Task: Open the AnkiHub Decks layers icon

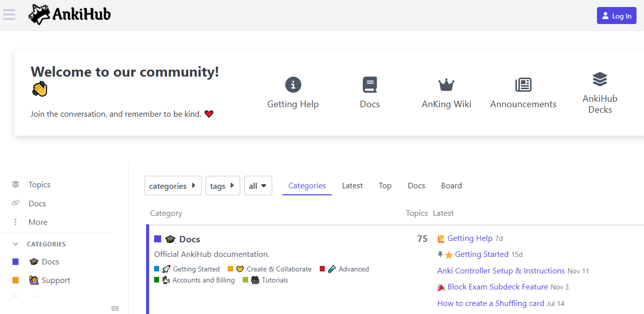Action: click(x=600, y=79)
